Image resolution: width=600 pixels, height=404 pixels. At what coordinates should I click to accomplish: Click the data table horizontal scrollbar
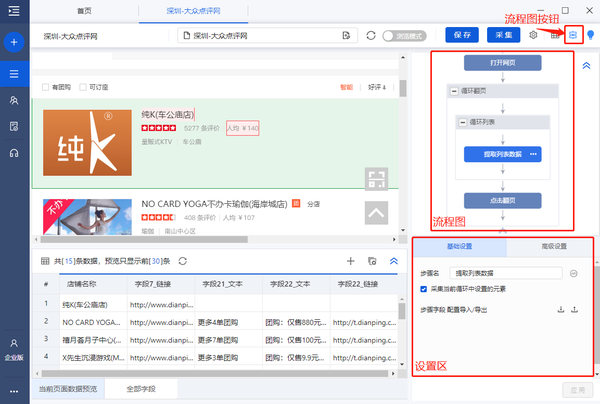(x=214, y=373)
